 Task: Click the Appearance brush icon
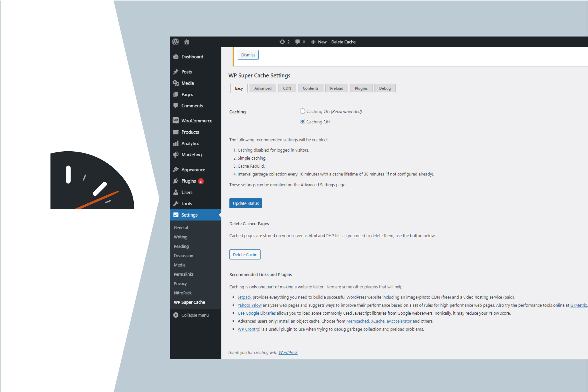(176, 169)
